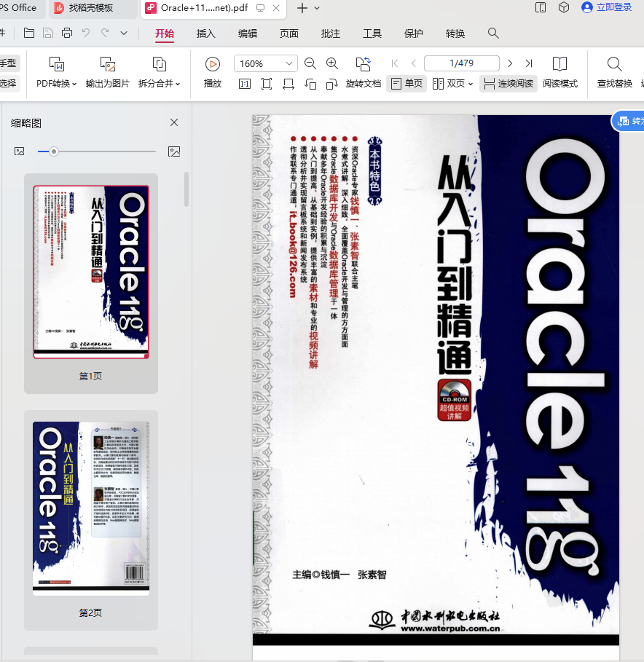Open 拆分合并 dropdown
The height and width of the screenshot is (662, 644).
tap(159, 72)
